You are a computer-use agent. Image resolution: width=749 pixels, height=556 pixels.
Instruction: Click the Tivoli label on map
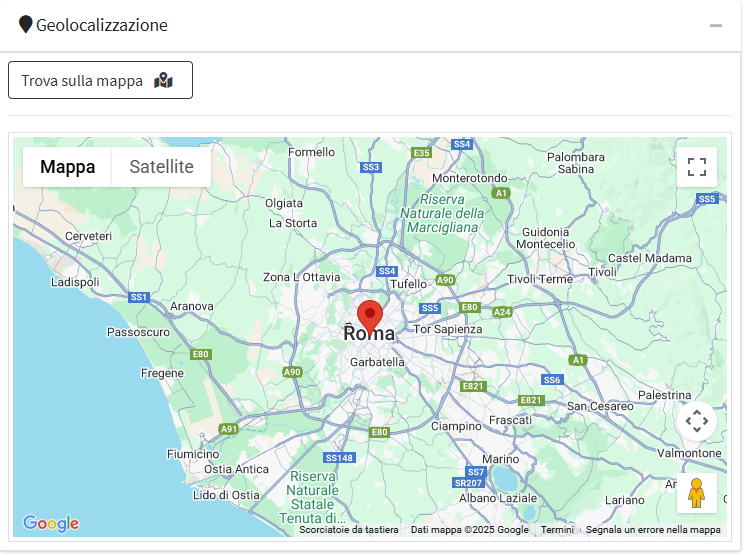coord(602,272)
